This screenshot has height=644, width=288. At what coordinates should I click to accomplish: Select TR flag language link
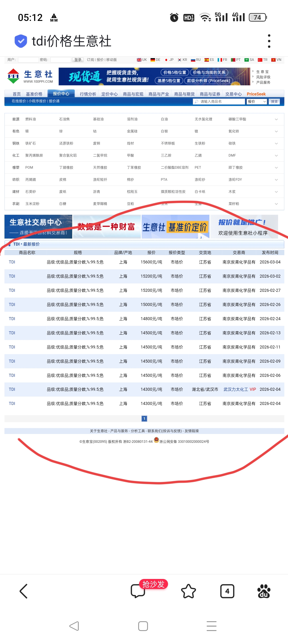pyautogui.click(x=263, y=60)
